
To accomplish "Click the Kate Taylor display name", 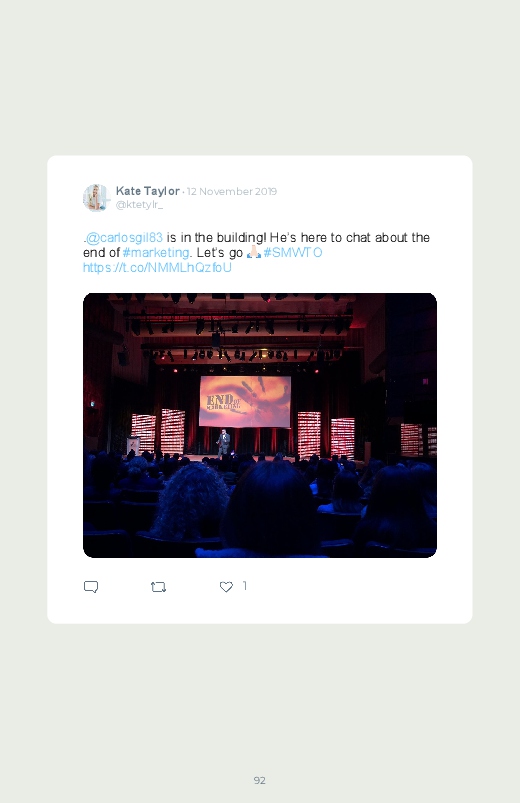I will [148, 191].
